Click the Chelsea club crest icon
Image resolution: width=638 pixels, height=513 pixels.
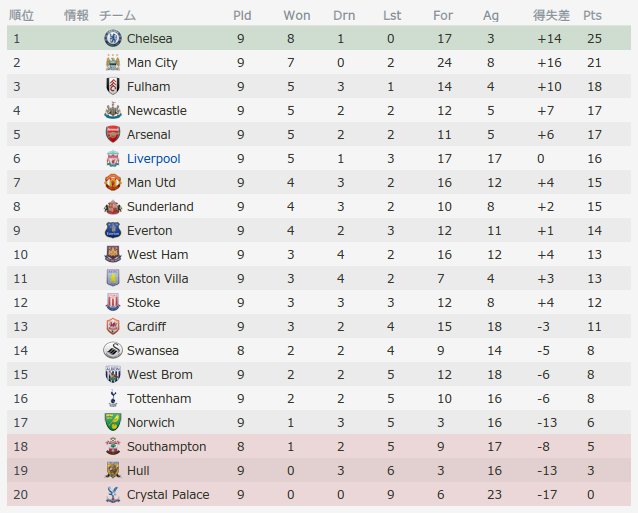pos(111,39)
